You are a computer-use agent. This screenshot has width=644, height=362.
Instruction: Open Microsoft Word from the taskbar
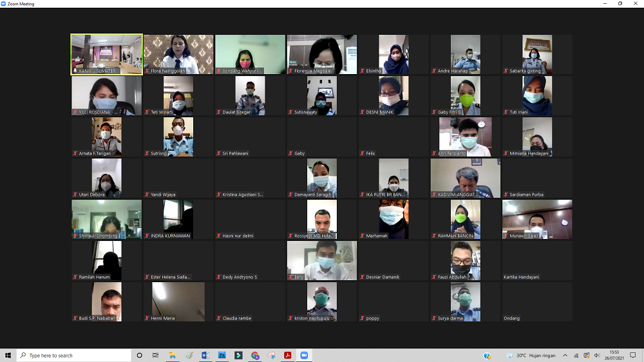pos(205,355)
